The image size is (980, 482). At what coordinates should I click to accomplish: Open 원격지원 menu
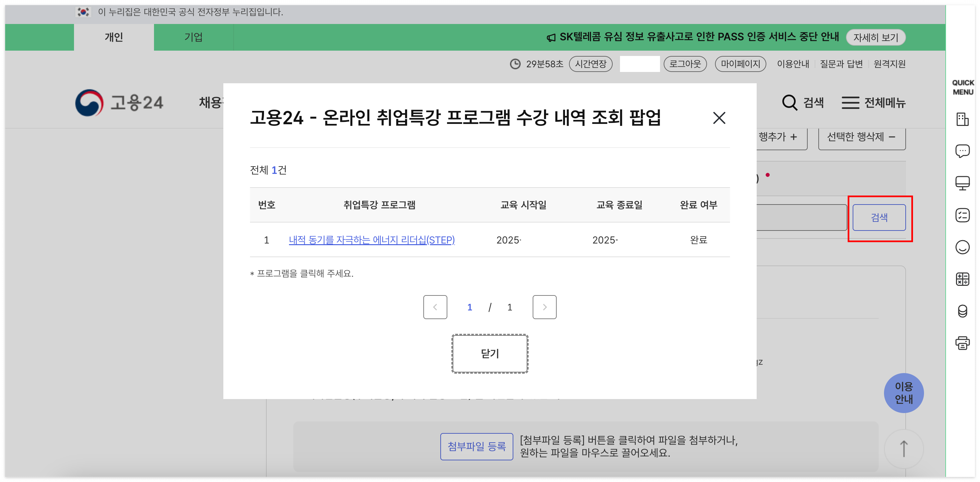pos(889,64)
